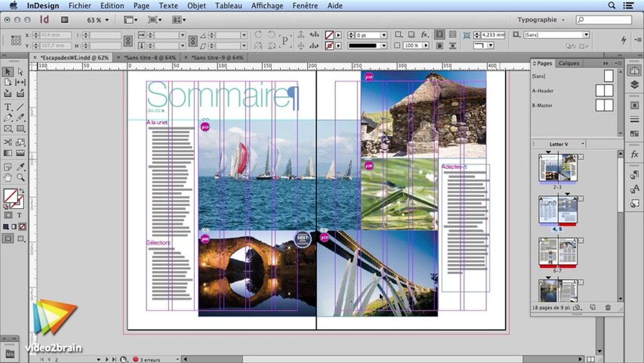Switch to the Calques panel tab

pyautogui.click(x=569, y=64)
